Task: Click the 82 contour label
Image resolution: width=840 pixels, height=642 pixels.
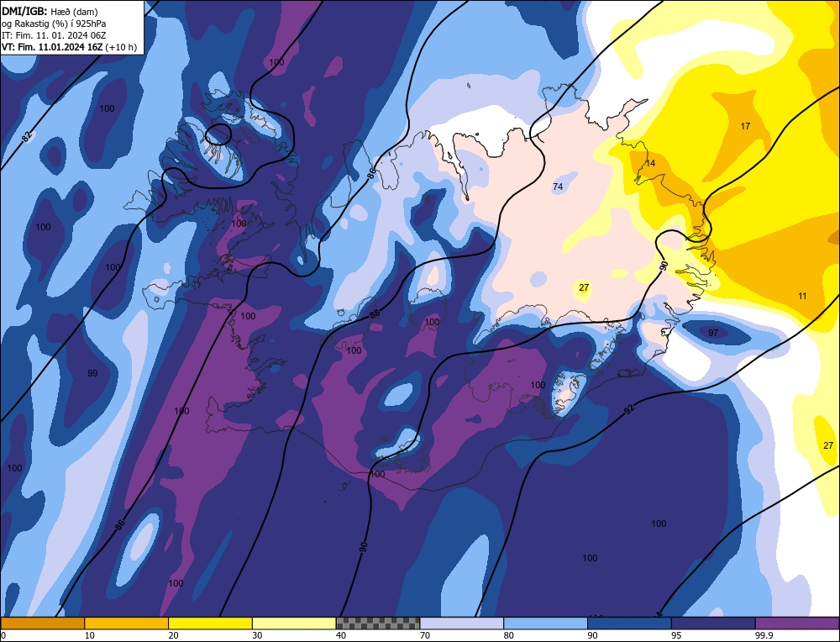Action: tap(27, 137)
